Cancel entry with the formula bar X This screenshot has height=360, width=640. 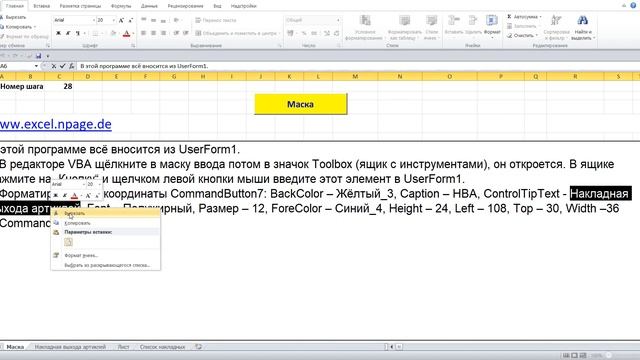click(x=53, y=66)
